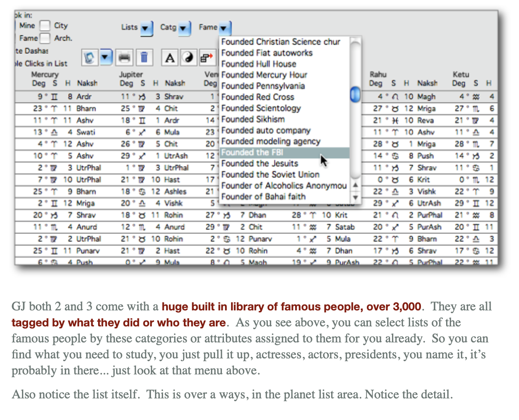
Task: Click the Rahu column header
Action: coord(378,74)
